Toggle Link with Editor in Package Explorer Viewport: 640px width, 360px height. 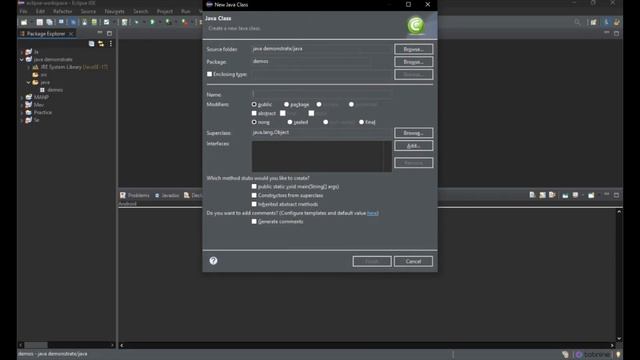100,44
